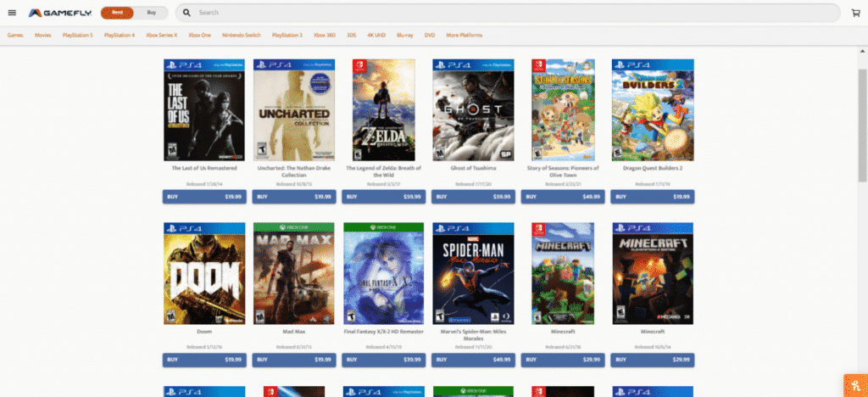Select 3DS platform tab
This screenshot has width=868, height=397.
(352, 36)
